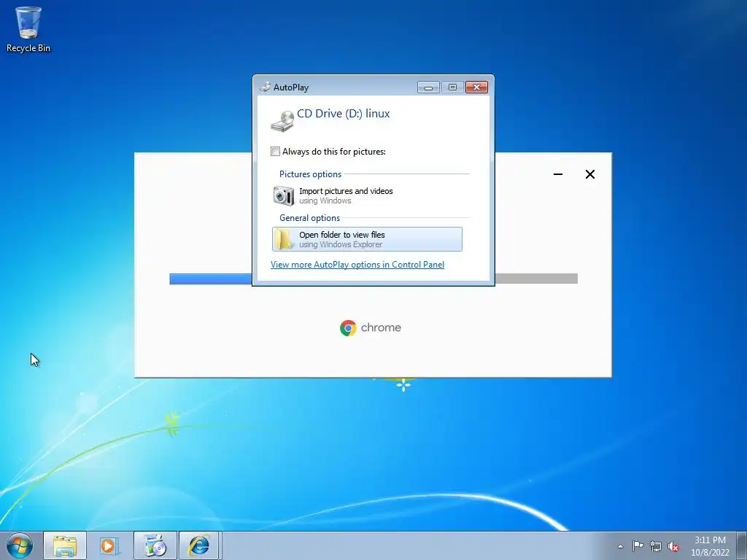Open the Recycle Bin desktop icon

[x=28, y=29]
